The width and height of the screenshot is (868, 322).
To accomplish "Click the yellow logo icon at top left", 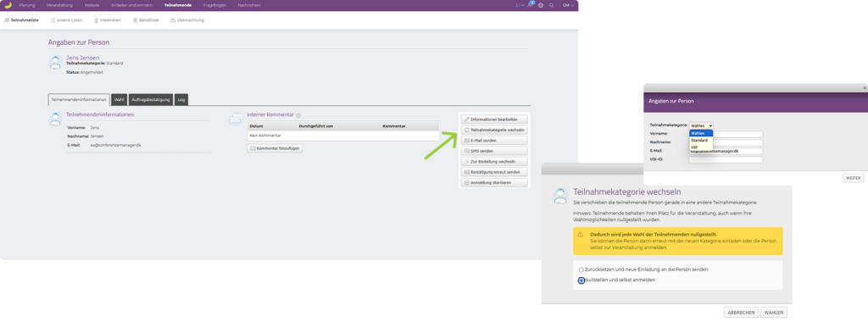I will pyautogui.click(x=8, y=5).
